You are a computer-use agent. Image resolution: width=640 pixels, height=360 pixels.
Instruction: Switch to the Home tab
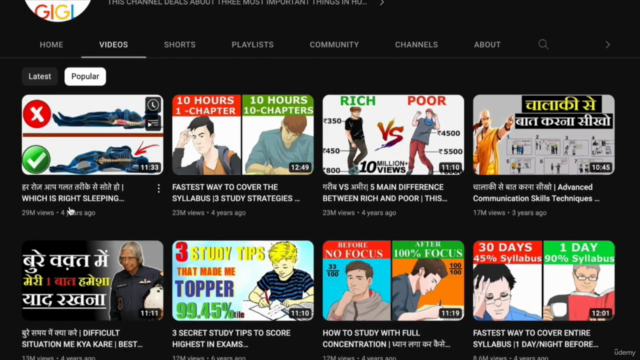pos(51,45)
